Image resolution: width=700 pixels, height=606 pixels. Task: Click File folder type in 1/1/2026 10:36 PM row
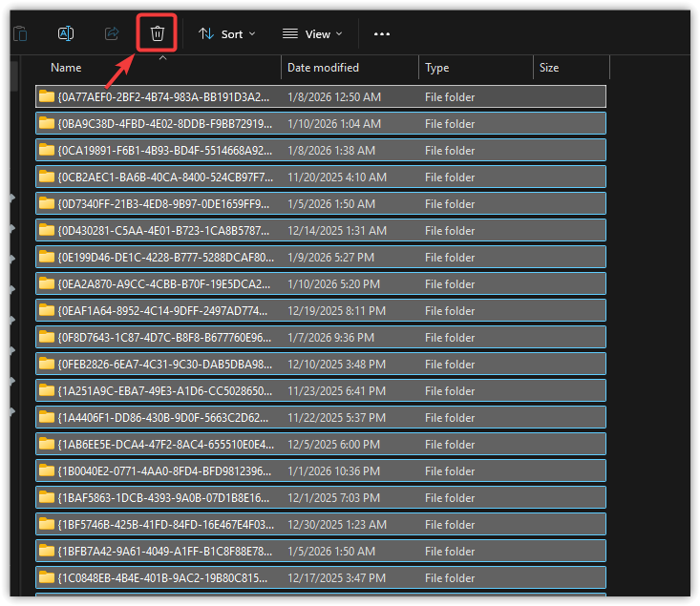click(450, 471)
